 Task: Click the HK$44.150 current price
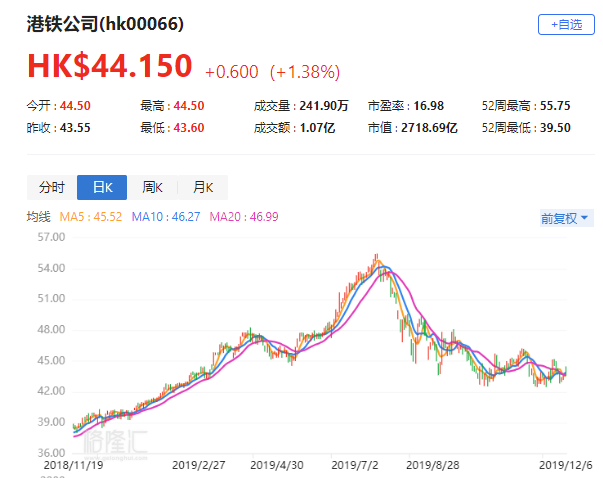pyautogui.click(x=109, y=67)
